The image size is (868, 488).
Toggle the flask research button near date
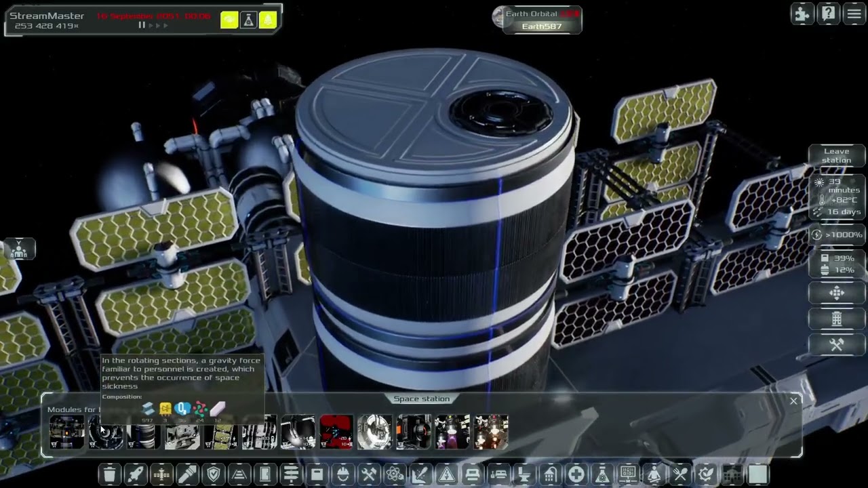[248, 20]
